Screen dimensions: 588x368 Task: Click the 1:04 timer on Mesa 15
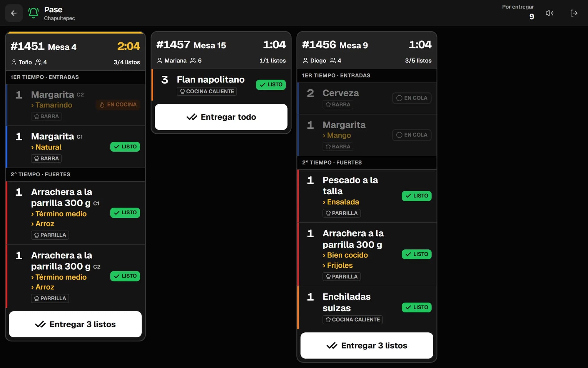[274, 44]
